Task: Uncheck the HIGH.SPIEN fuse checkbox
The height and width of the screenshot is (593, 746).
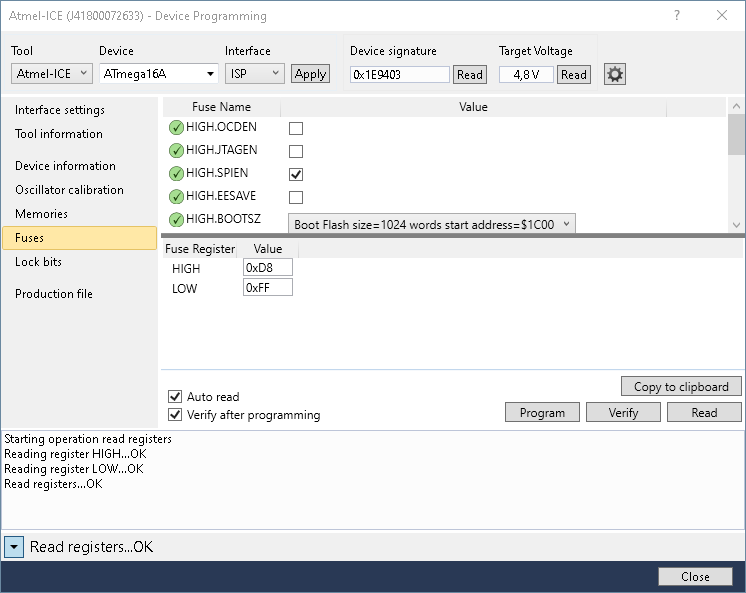Action: click(296, 174)
